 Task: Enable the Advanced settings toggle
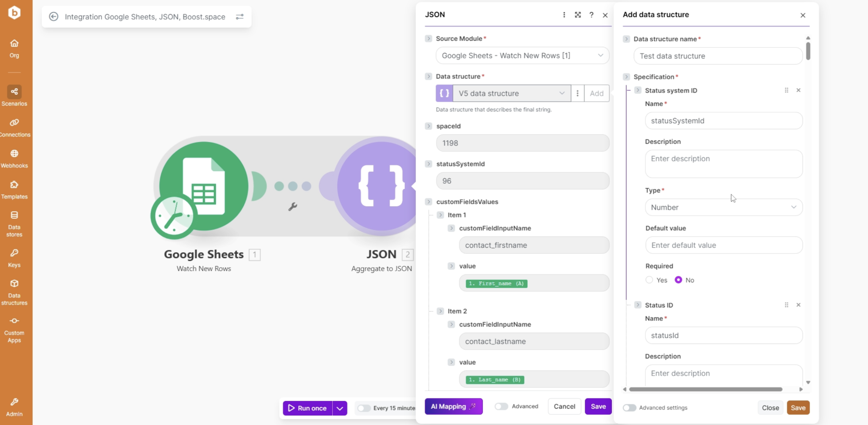point(629,408)
